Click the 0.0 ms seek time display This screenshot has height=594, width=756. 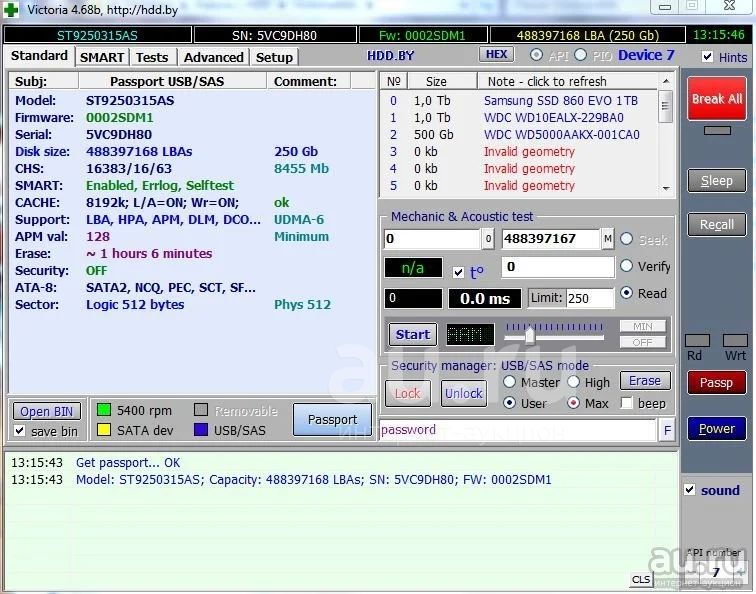[485, 298]
